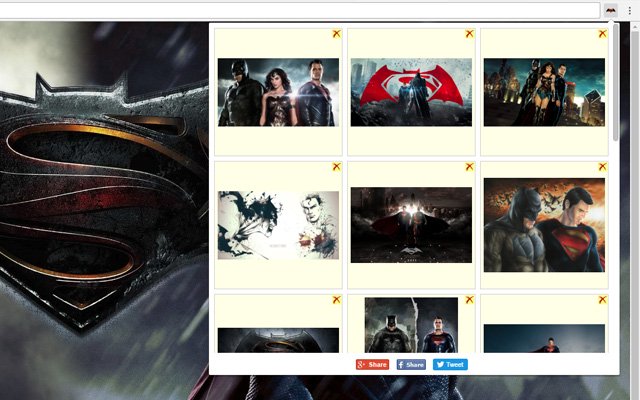Remove the flying Superman wallpaper
This screenshot has height=400, width=640.
602,300
